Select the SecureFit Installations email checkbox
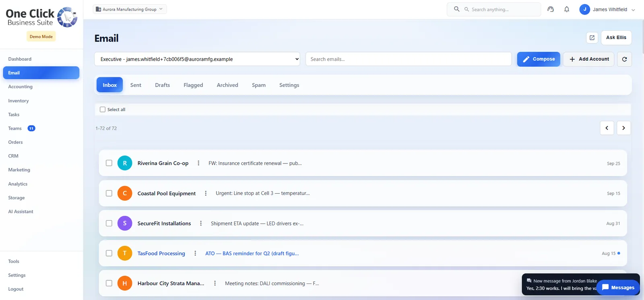 point(109,223)
